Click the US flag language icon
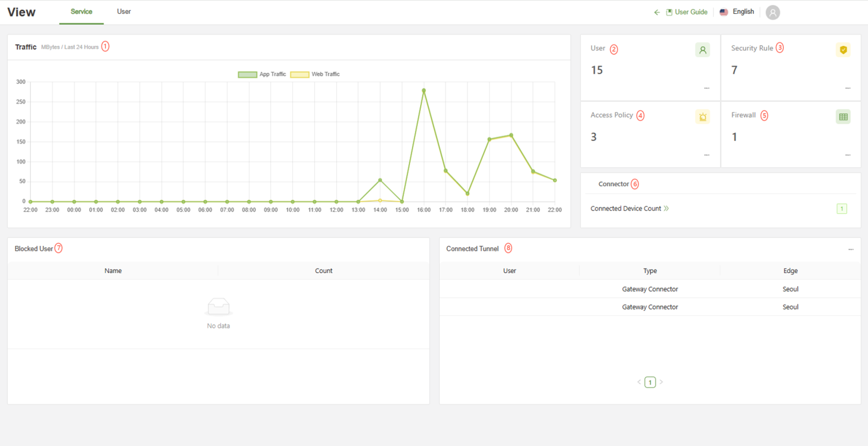 click(724, 12)
